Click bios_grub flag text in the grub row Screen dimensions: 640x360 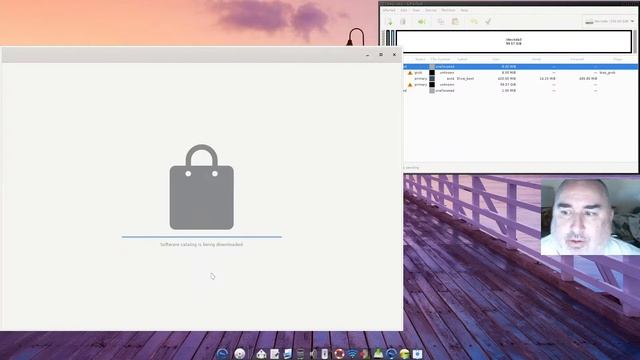pos(607,73)
